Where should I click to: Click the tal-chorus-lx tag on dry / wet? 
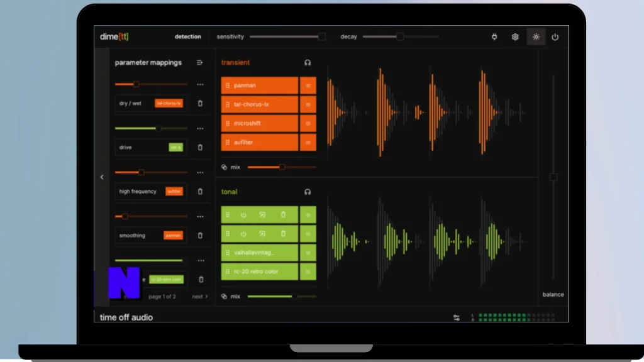coord(169,104)
